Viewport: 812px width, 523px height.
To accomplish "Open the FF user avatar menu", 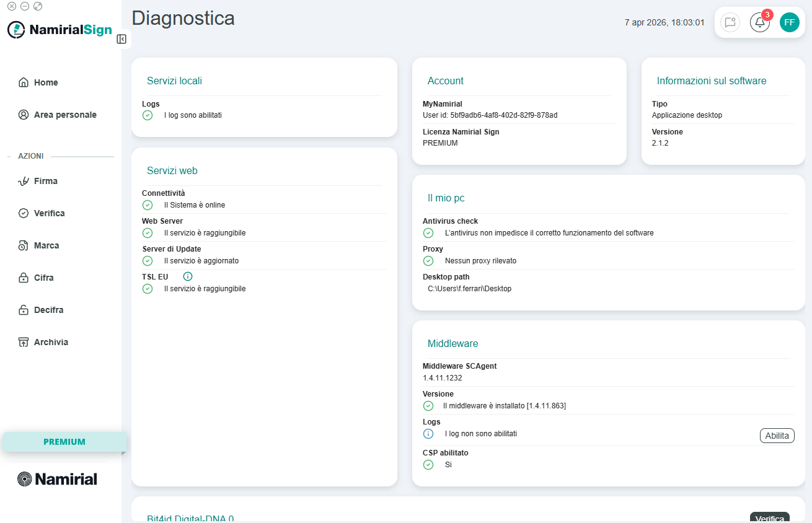I will click(790, 22).
